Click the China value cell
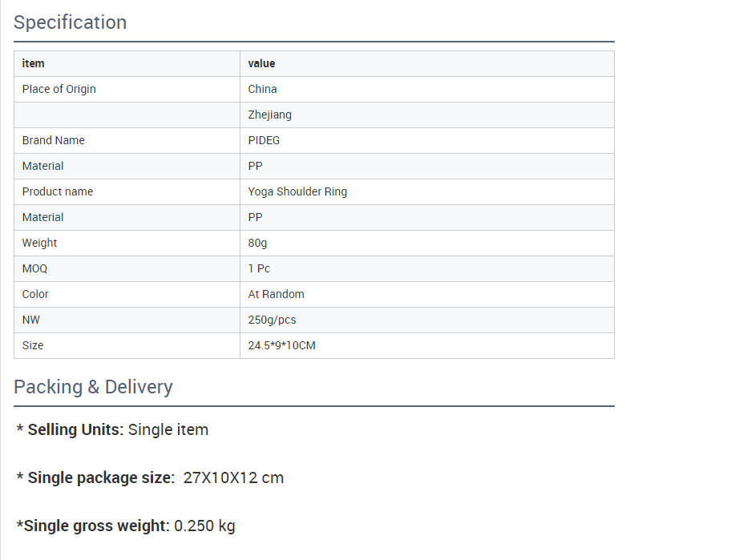The height and width of the screenshot is (560, 731). pos(263,89)
